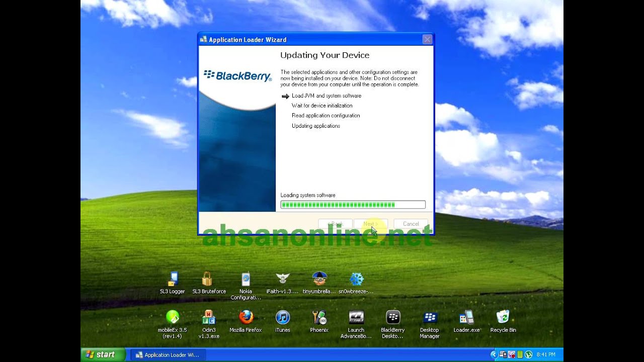Click the disabled Next button

pos(371,224)
